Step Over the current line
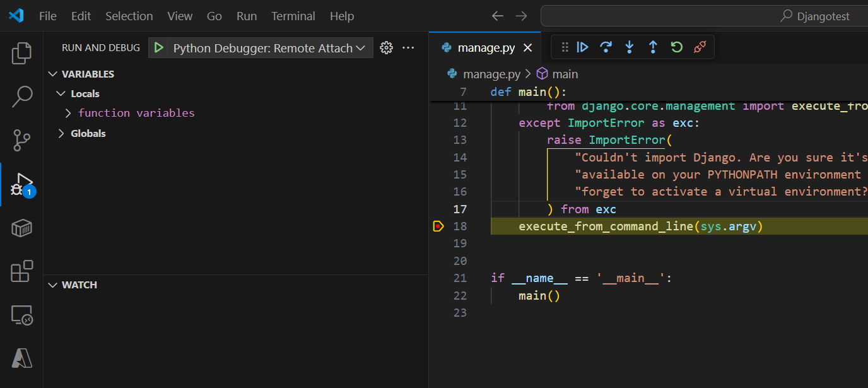 pyautogui.click(x=606, y=47)
